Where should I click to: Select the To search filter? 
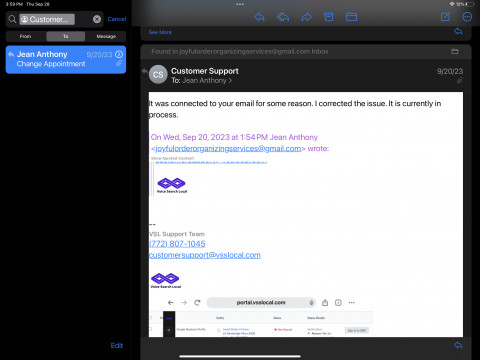66,36
